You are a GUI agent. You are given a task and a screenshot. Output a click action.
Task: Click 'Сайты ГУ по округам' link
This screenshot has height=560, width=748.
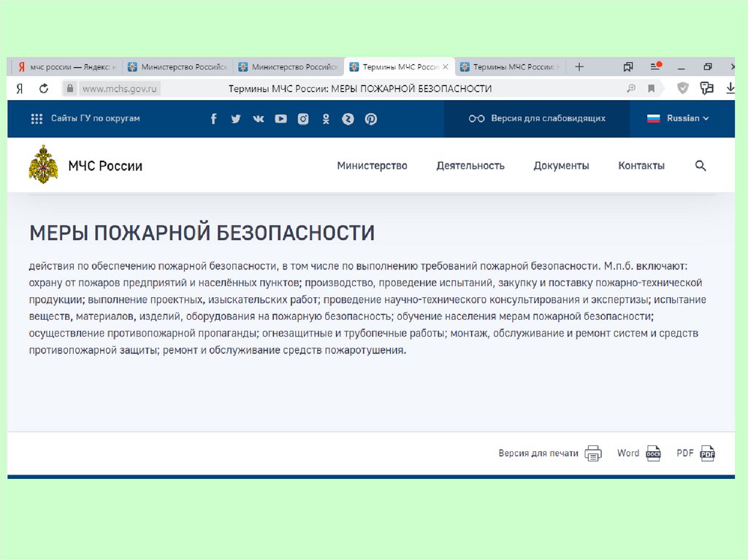pyautogui.click(x=96, y=118)
